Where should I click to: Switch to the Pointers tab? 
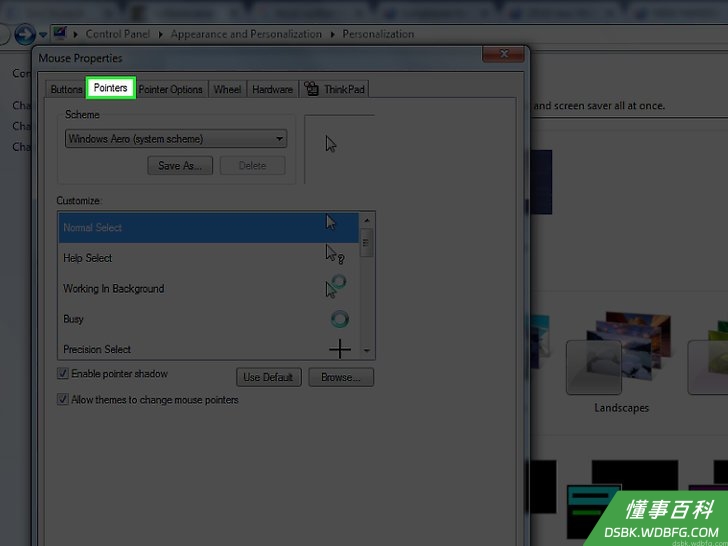(110, 88)
